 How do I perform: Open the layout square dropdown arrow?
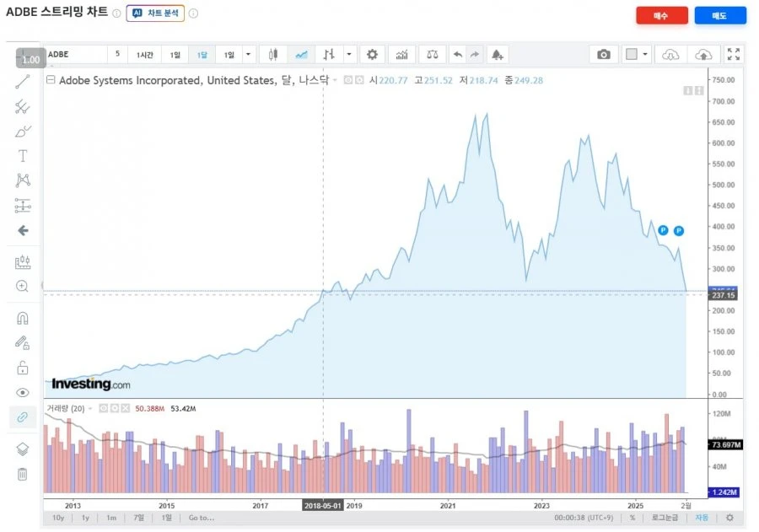645,54
